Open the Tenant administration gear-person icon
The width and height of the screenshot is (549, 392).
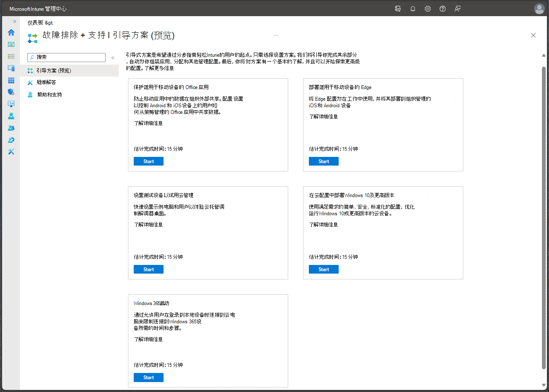coord(11,140)
